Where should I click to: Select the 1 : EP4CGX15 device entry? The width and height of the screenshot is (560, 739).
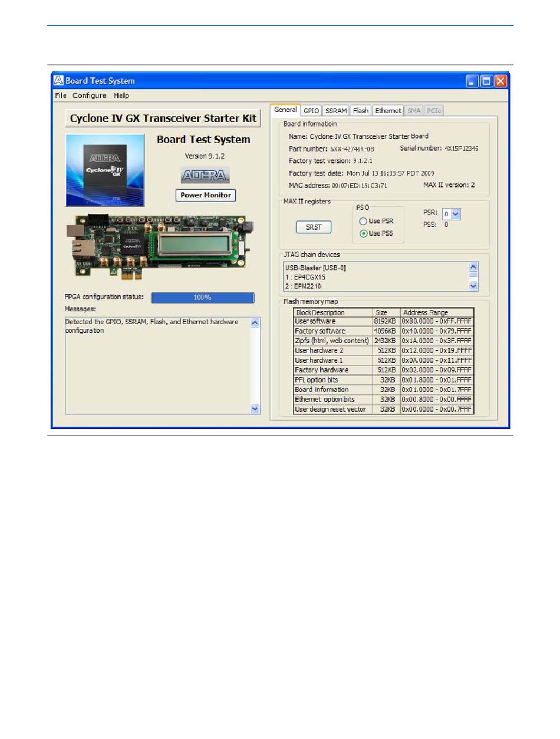pos(305,277)
